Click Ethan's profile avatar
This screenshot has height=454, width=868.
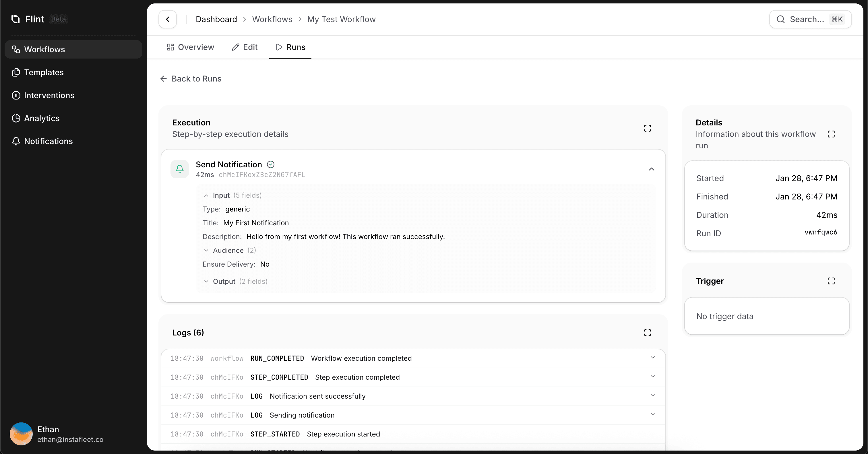21,434
